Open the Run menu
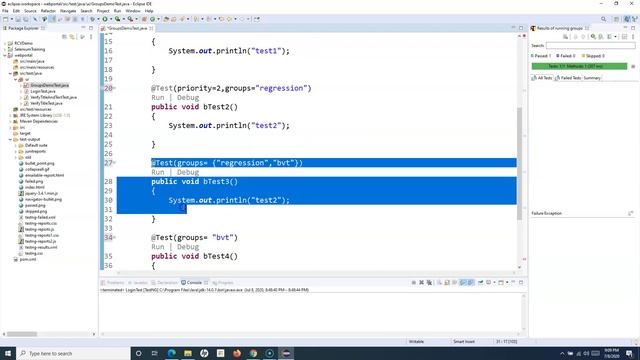Screen dimensions: 640x360 point(118,11)
